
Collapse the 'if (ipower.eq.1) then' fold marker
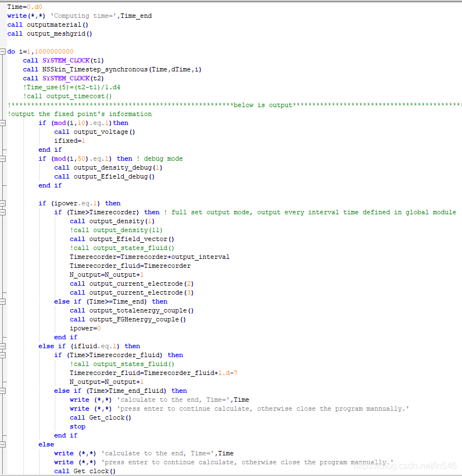tap(3, 203)
